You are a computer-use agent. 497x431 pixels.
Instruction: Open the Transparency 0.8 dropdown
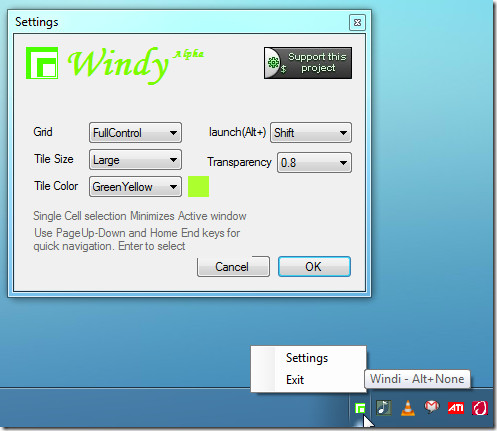click(x=314, y=163)
